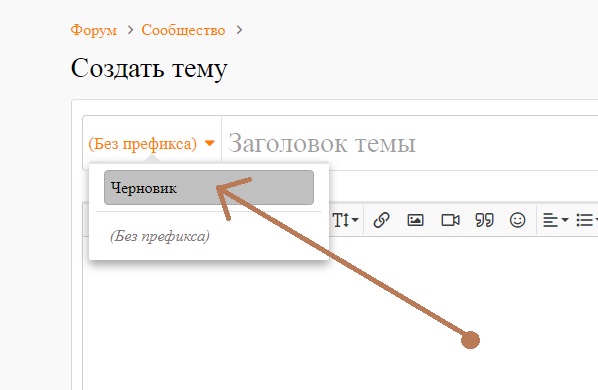Click the text size icon

[x=341, y=220]
